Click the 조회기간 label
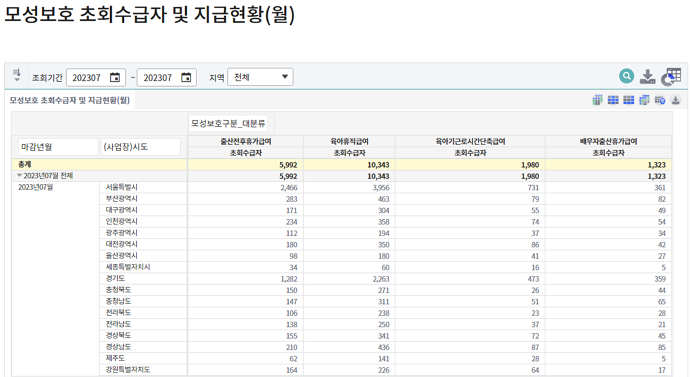Screen dimensions: 690x377 [x=47, y=78]
